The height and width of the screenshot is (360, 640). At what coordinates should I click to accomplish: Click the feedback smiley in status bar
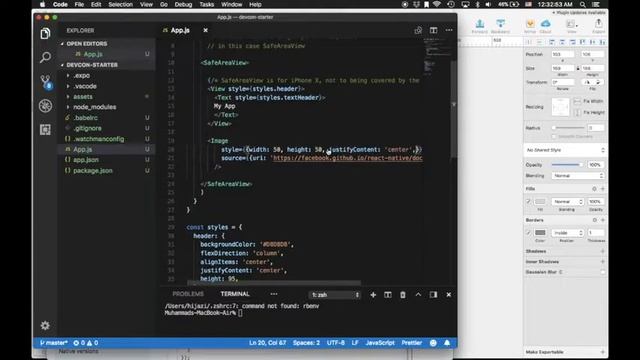433,343
